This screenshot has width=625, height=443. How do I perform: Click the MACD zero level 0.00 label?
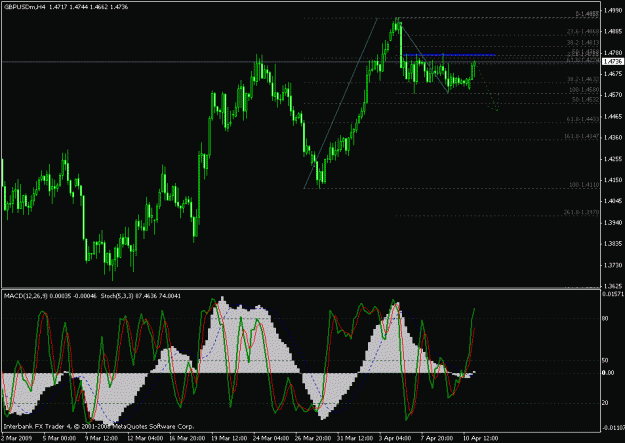pyautogui.click(x=607, y=373)
